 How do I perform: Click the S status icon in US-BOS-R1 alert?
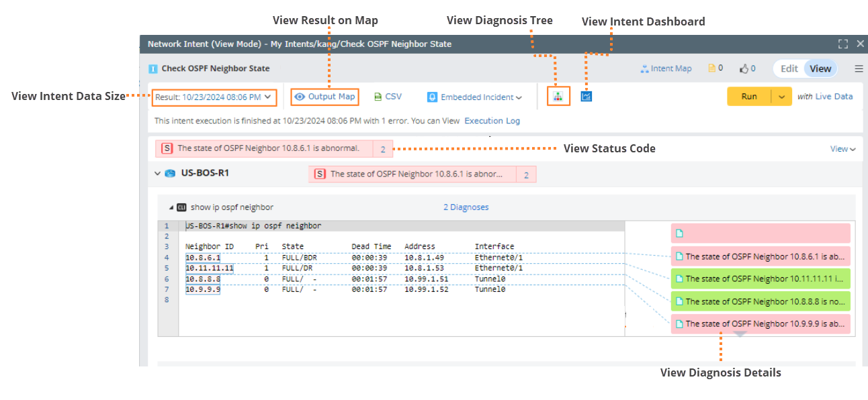point(320,174)
